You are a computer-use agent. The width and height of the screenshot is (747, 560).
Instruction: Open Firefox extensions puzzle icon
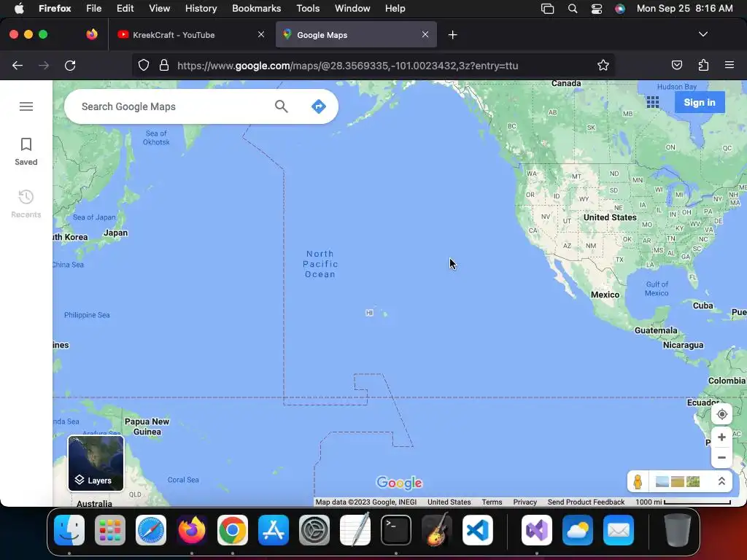(x=703, y=65)
